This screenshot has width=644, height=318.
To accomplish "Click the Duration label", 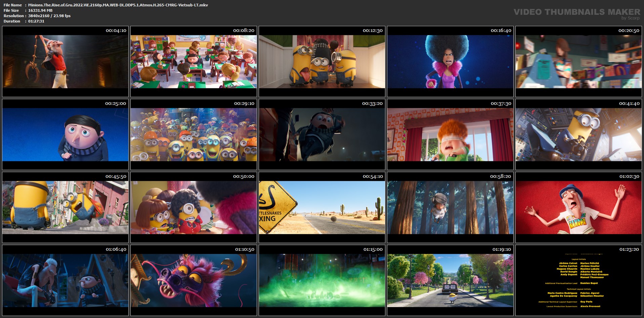I will tap(12, 21).
